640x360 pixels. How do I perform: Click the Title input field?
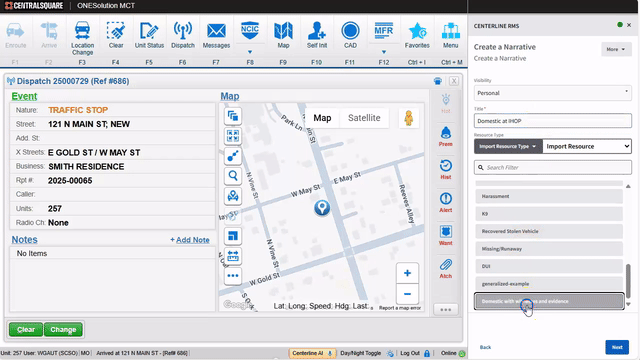point(553,121)
